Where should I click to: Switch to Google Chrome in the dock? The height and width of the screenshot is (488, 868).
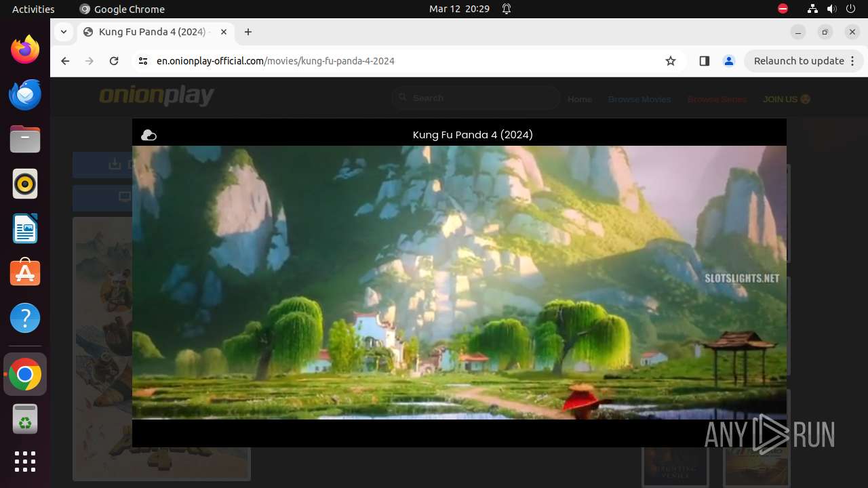pos(25,375)
